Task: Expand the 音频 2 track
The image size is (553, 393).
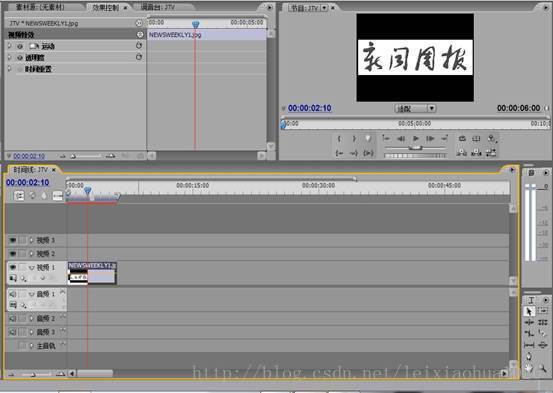Action: click(x=31, y=318)
